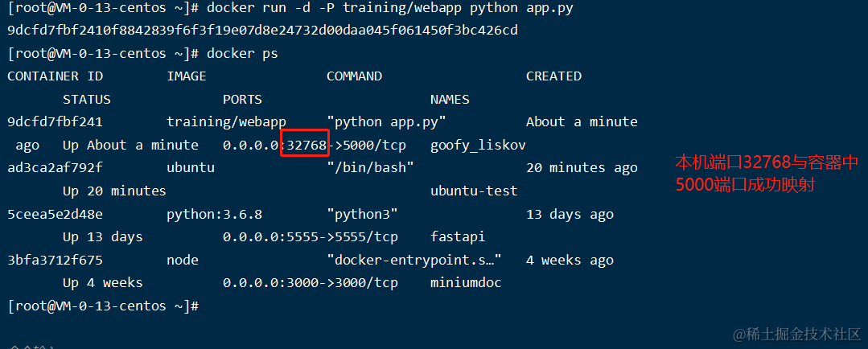Click the 'Up 20 minutes' status
This screenshot has width=868, height=349.
114,191
